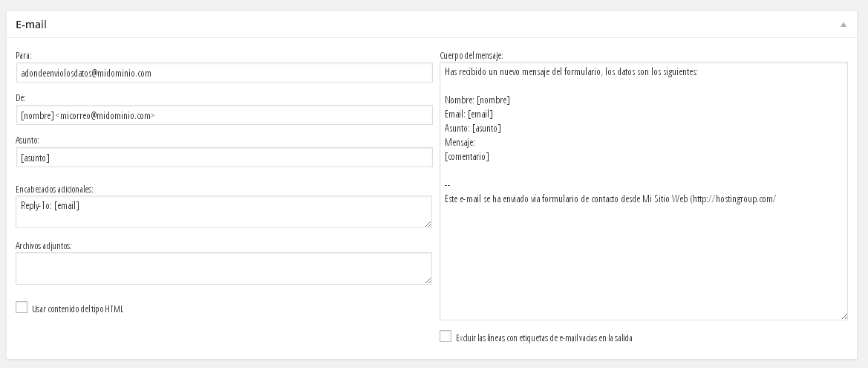Click the Encabezados adicionales text area
868x368 pixels.
[223, 212]
